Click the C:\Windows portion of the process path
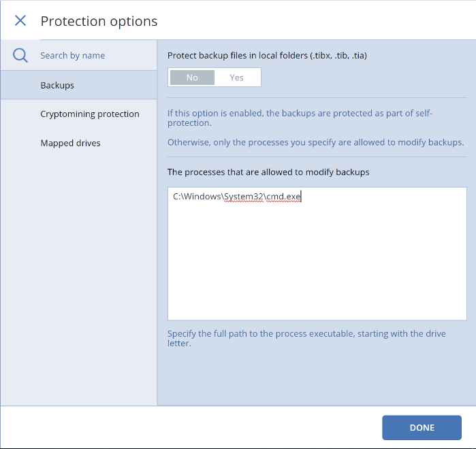 coord(197,197)
